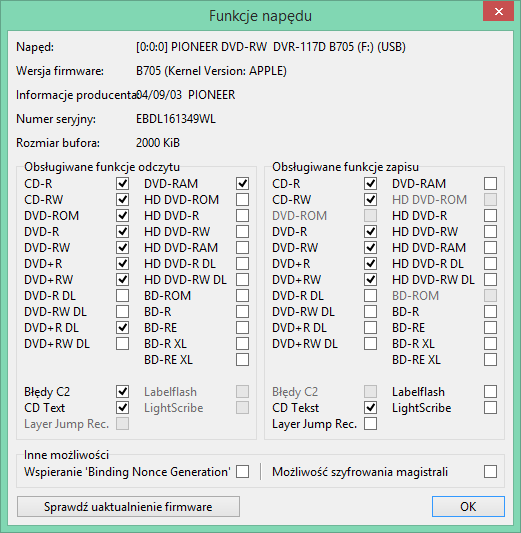Toggle CD Tekst write checkbox
Image resolution: width=521 pixels, height=533 pixels.
[x=370, y=408]
